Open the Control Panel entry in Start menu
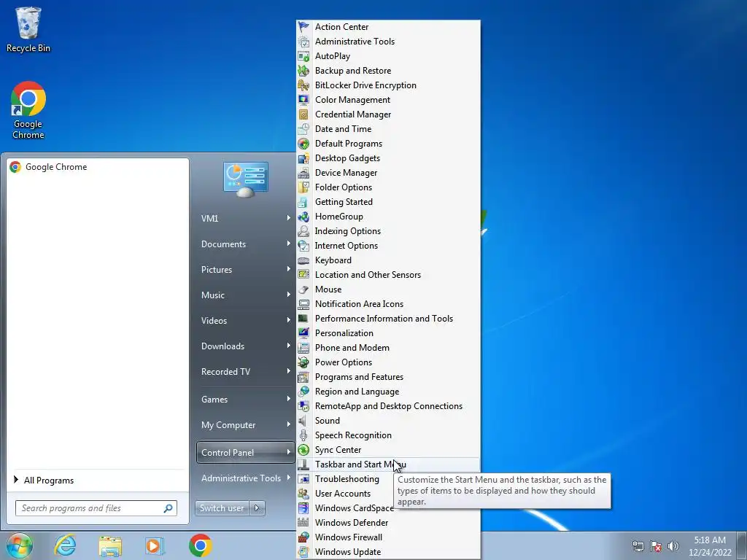The image size is (747, 560). tap(246, 452)
